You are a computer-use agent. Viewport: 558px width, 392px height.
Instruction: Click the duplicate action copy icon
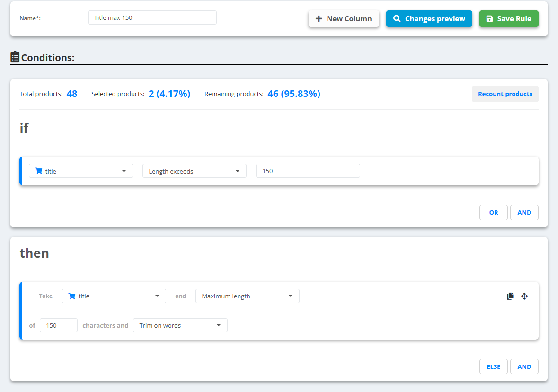[x=510, y=296]
